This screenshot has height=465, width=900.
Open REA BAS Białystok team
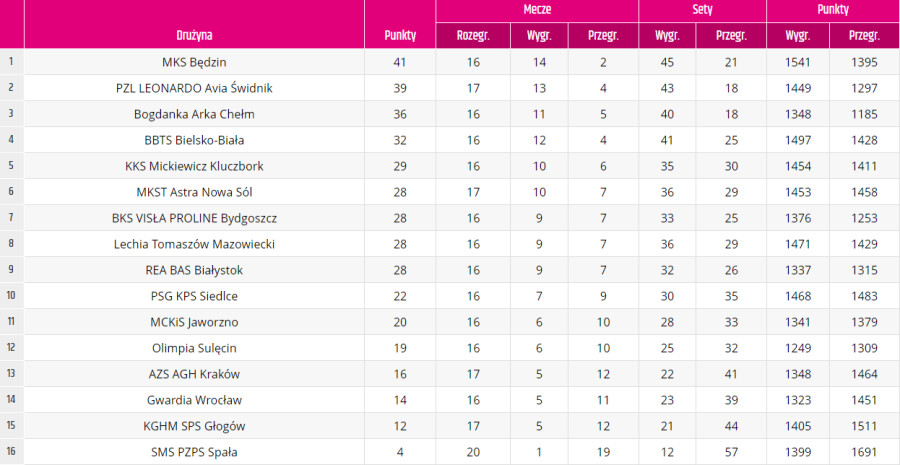[x=194, y=270]
